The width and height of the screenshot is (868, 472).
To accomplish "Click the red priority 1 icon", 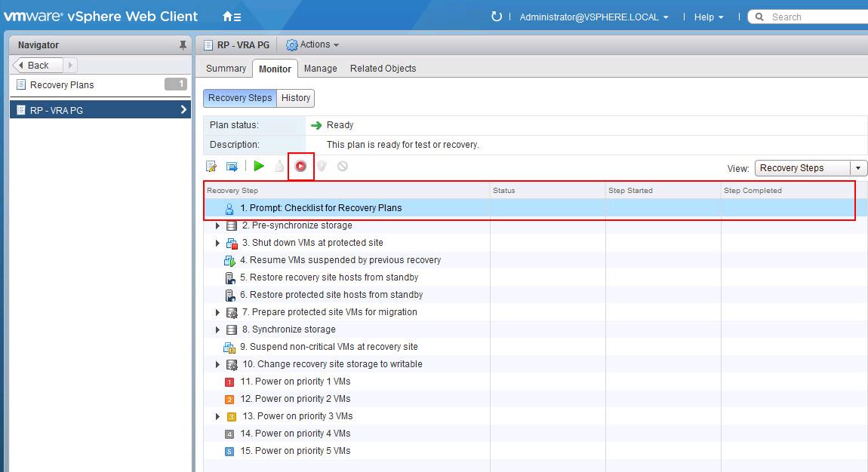I will [x=229, y=382].
